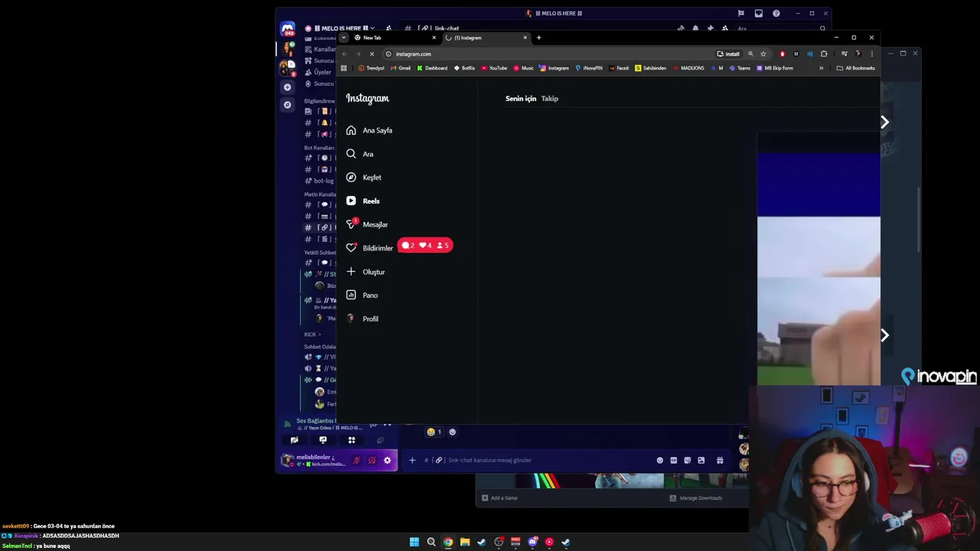Stop loading the page in Chrome
Image resolution: width=980 pixels, height=551 pixels.
[372, 54]
